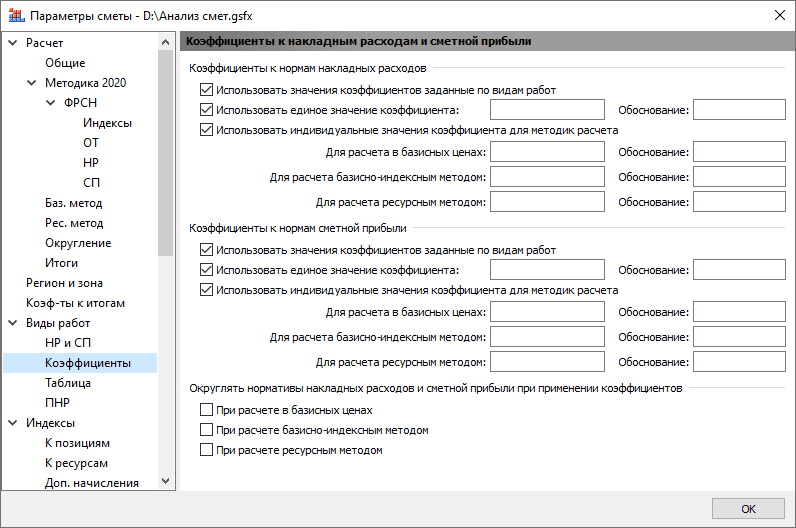The image size is (796, 528).
Task: Open Индексы under ФРСН
Action: [108, 123]
